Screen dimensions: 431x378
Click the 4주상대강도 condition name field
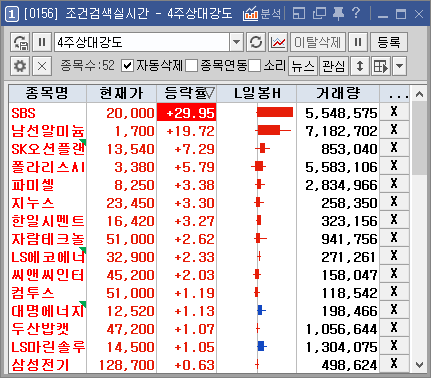(x=142, y=42)
